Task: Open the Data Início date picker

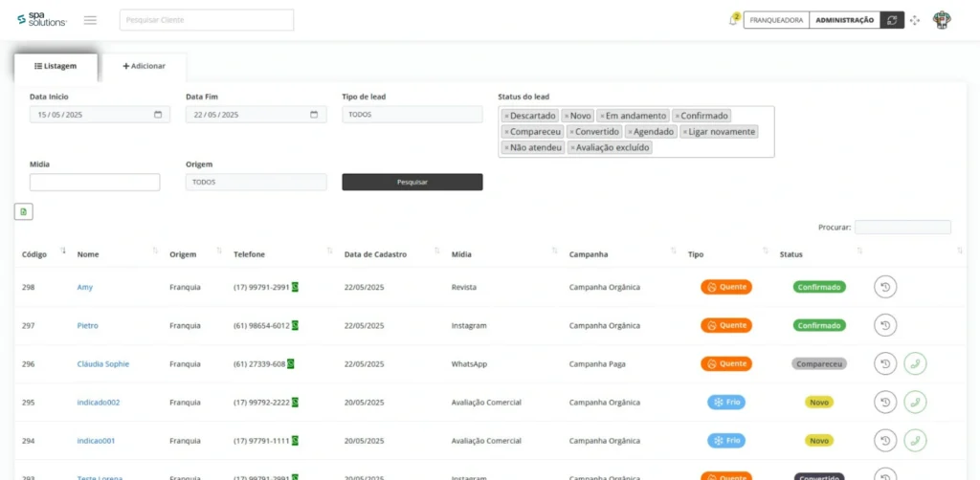Action: 158,115
